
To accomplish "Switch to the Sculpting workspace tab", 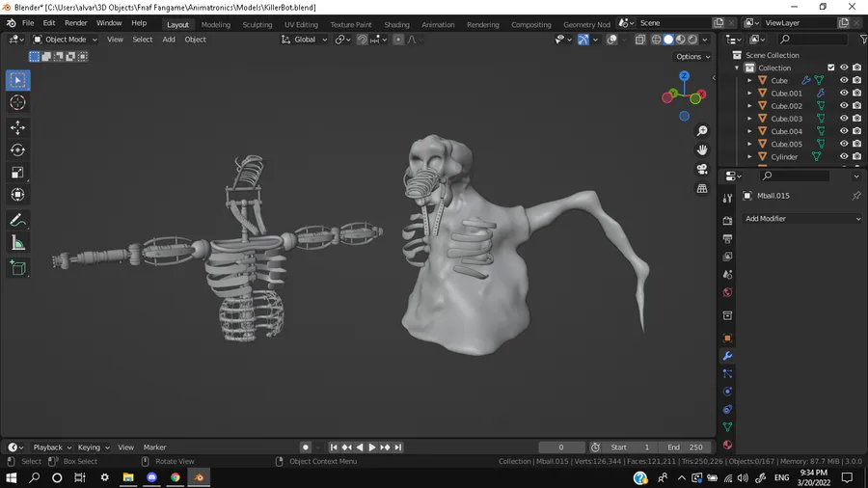I will [257, 24].
